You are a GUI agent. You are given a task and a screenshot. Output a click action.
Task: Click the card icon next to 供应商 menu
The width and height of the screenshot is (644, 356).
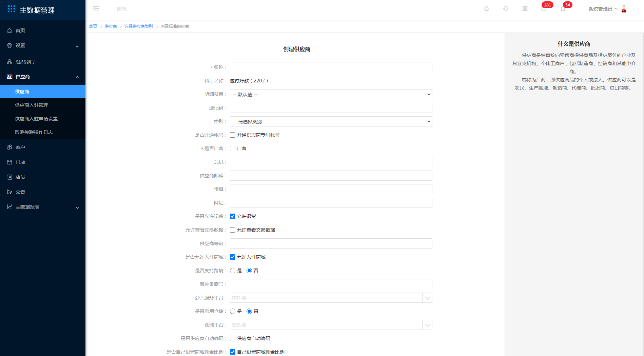[x=9, y=77]
